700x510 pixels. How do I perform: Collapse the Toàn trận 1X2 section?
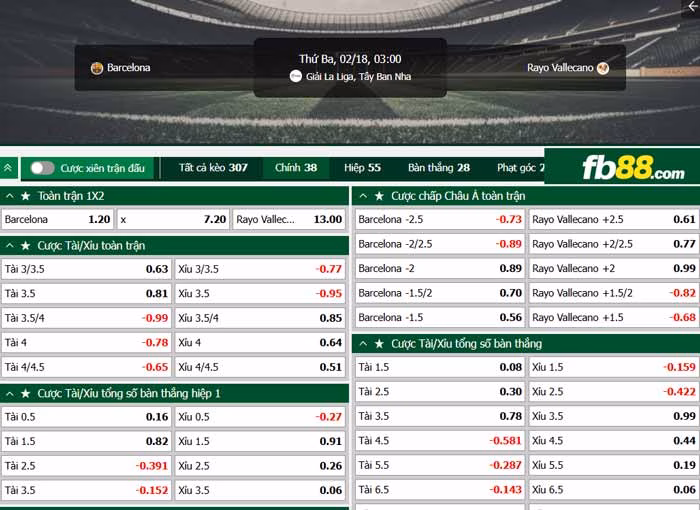10,196
